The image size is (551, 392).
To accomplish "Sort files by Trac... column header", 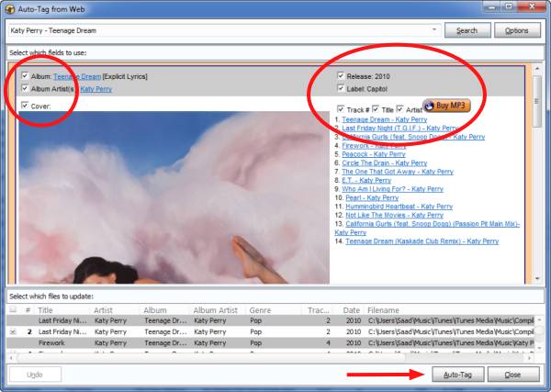I will pos(318,310).
